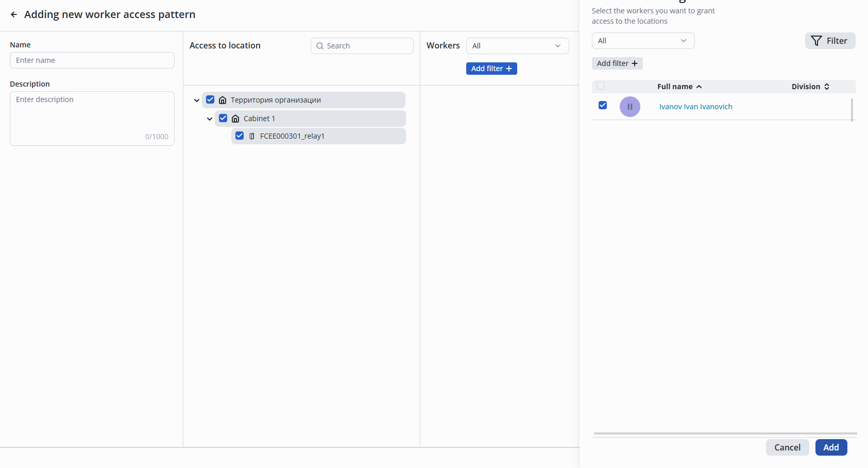Viewport: 868px width, 468px height.
Task: Focus the Enter name input field
Action: coord(92,60)
